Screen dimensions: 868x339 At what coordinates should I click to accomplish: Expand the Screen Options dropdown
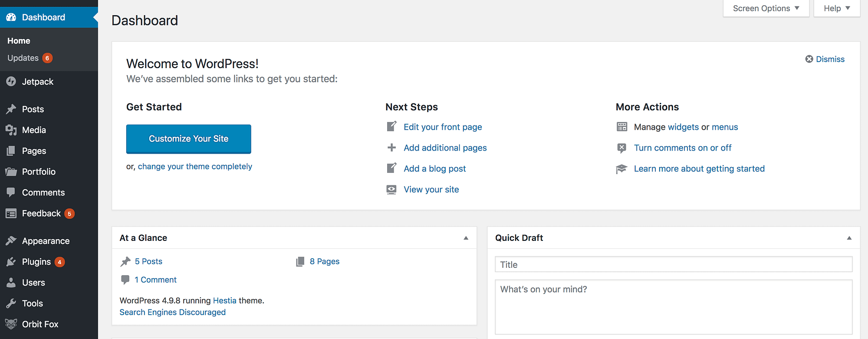click(x=766, y=8)
